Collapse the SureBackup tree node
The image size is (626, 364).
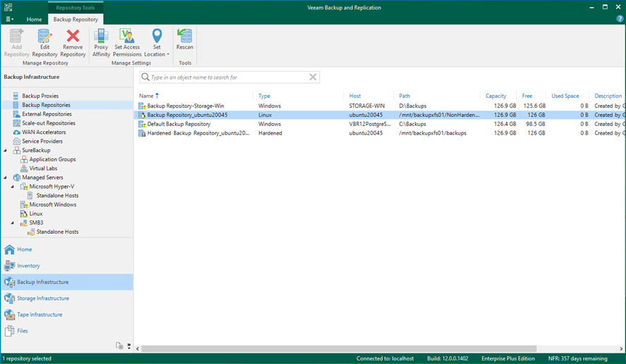tap(5, 150)
